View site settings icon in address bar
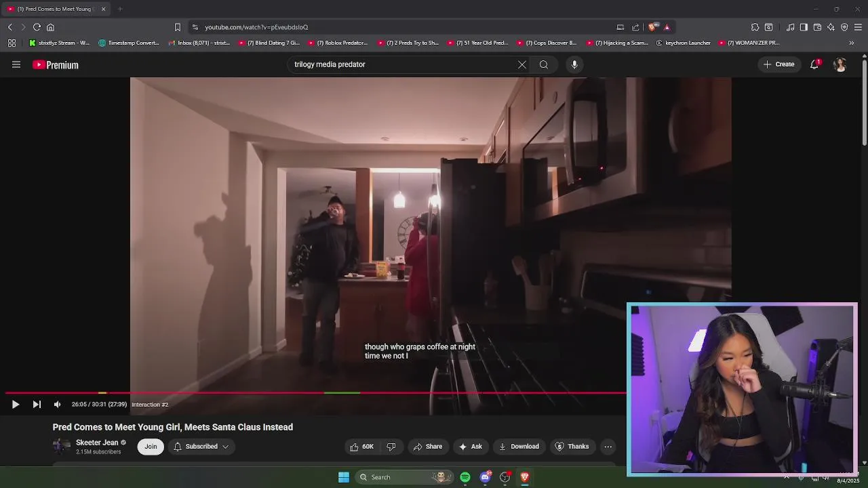The width and height of the screenshot is (868, 488). (x=195, y=27)
